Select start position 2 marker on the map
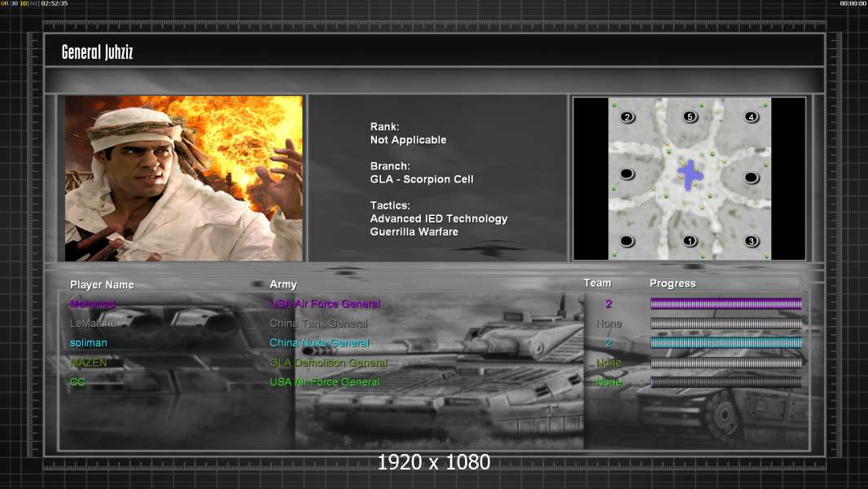868x489 pixels. pyautogui.click(x=627, y=117)
